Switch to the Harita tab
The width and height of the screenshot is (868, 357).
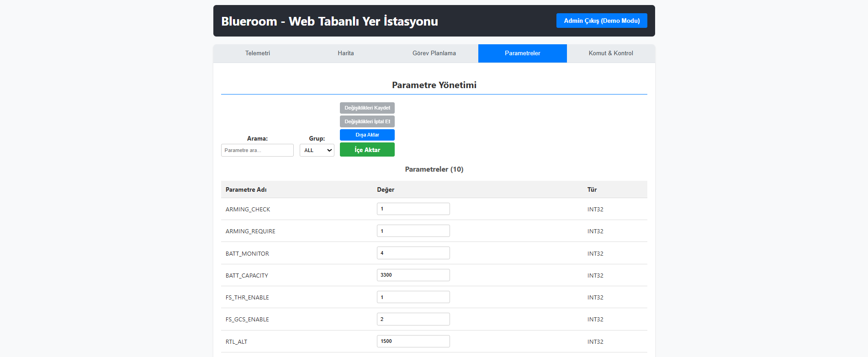tap(345, 53)
